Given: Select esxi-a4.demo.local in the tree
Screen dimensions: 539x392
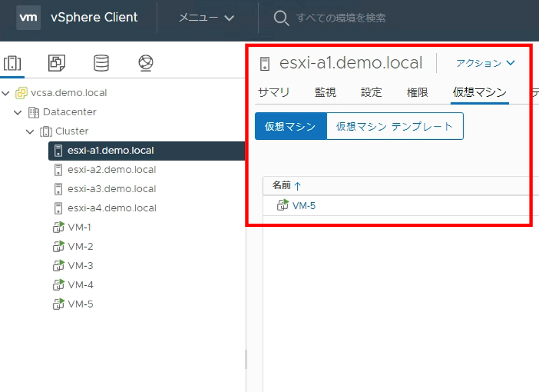Looking at the screenshot, I should [112, 208].
